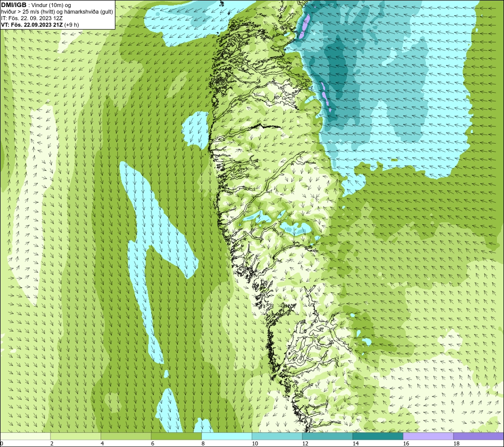504x447 pixels.
Task: Click the 'VT: Fös. 22.09.2023 21Z (+9 h)' line
Action: (x=40, y=25)
